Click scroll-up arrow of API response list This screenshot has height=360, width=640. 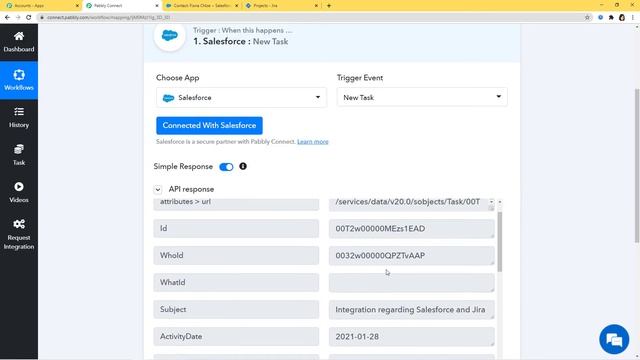500,202
